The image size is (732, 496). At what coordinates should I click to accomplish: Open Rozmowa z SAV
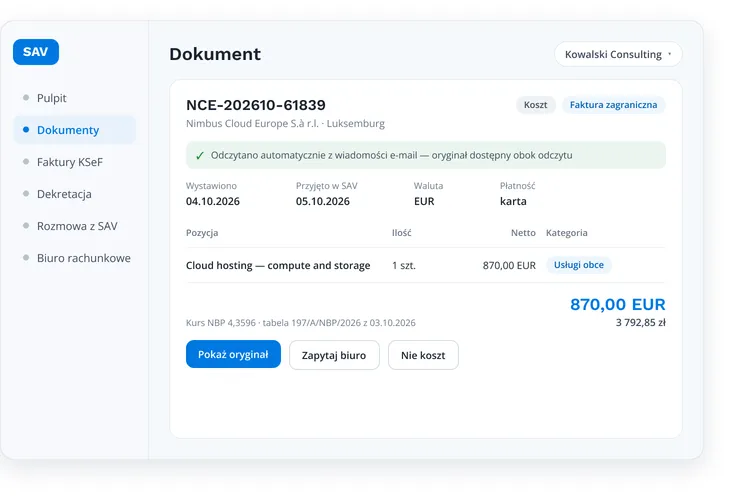click(77, 226)
